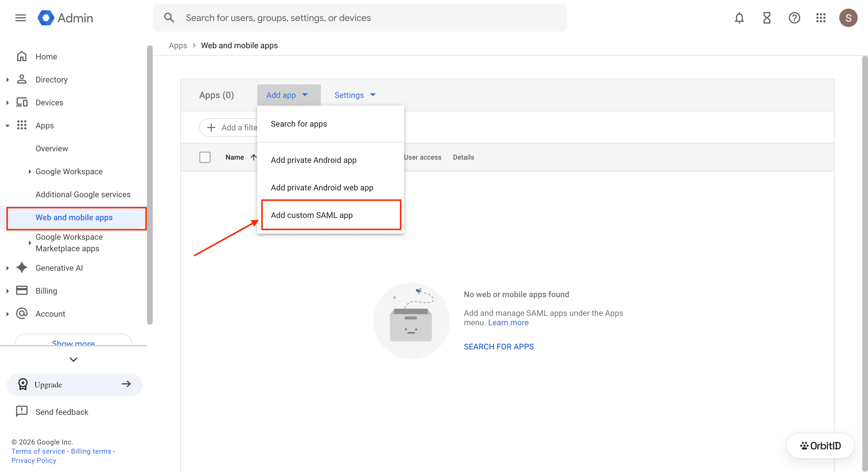
Task: Click the Account at-sign icon
Action: pos(22,314)
